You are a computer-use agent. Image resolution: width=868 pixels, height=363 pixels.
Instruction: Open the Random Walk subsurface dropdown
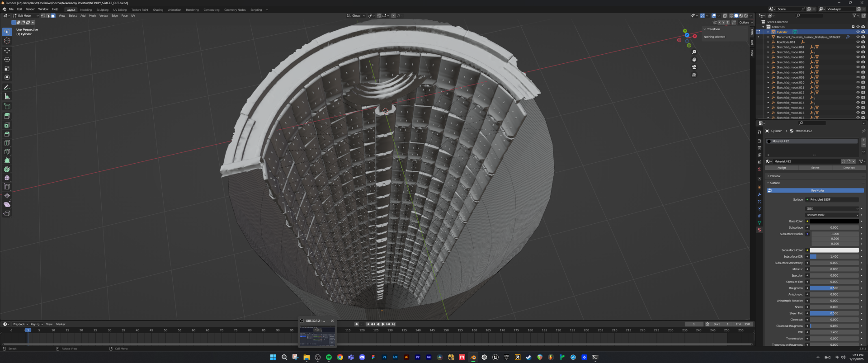click(832, 215)
